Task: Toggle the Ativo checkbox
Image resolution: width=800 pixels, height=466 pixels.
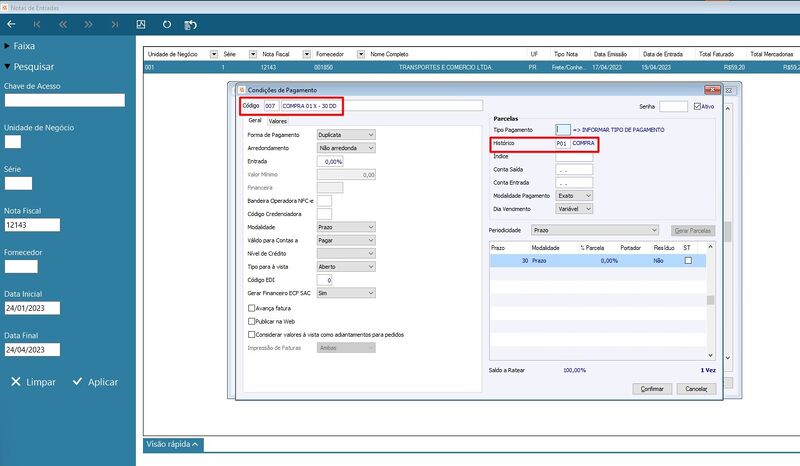Action: (697, 107)
